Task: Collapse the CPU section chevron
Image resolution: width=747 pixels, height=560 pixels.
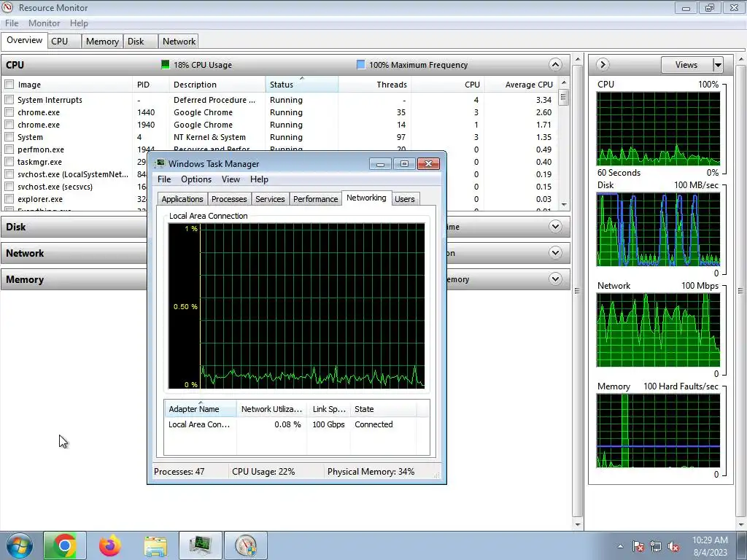Action: coord(555,64)
